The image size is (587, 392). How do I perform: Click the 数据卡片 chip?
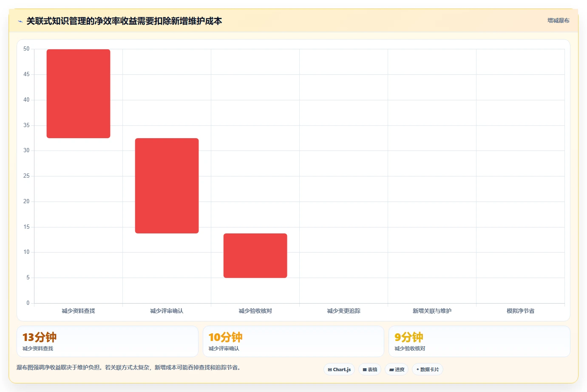[x=428, y=369]
